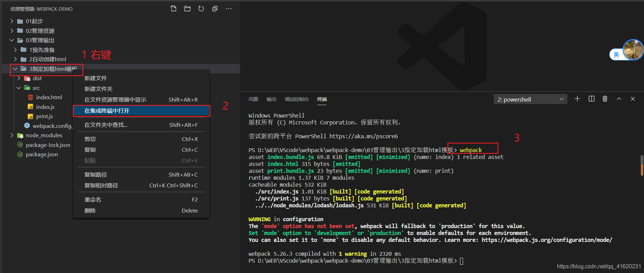Select 在文件夹中查找 menu entry
This screenshot has width=644, height=273.
click(141, 125)
